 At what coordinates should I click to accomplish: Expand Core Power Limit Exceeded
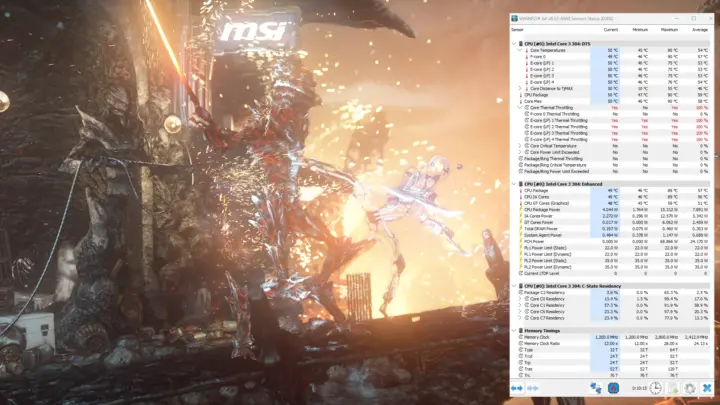click(x=520, y=152)
